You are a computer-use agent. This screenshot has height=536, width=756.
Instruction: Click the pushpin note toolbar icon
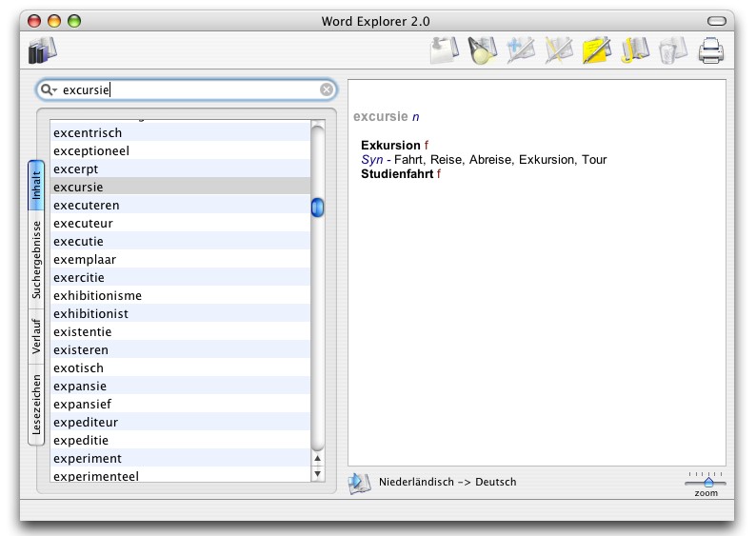[444, 50]
